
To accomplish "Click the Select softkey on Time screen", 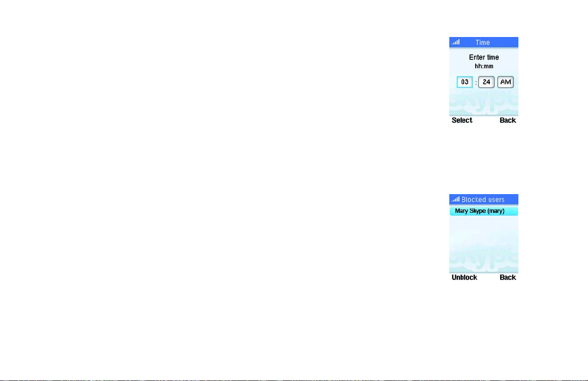I will coord(462,121).
